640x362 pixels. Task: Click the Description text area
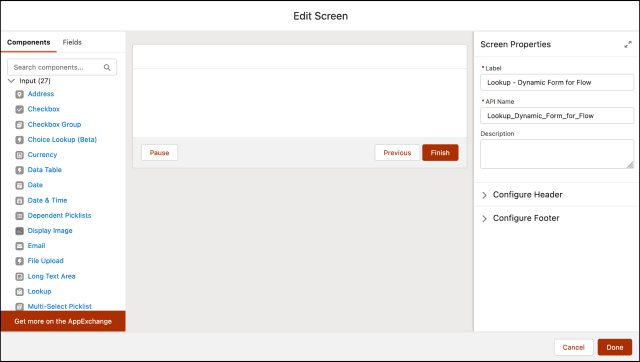tap(557, 154)
